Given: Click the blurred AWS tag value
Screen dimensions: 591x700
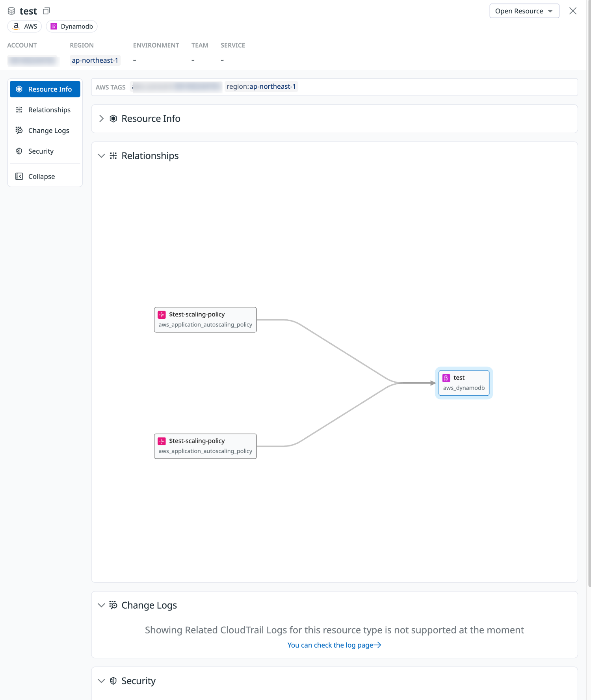Looking at the screenshot, I should pyautogui.click(x=177, y=87).
